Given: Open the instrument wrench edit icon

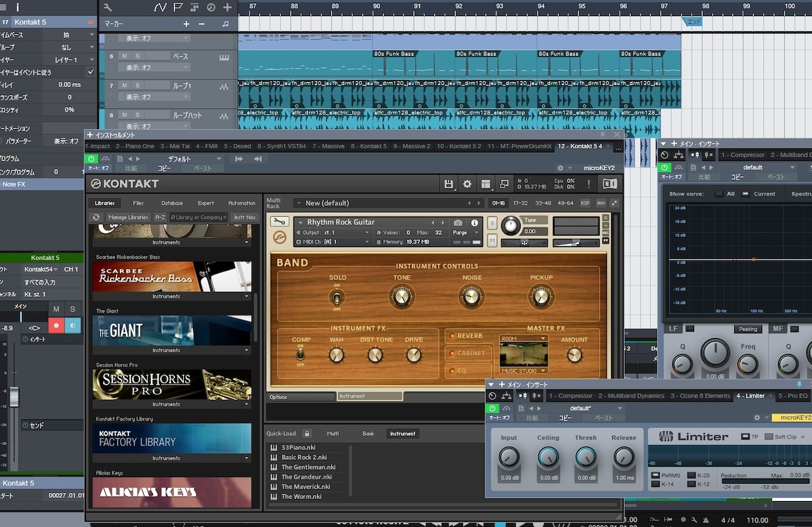Looking at the screenshot, I should pyautogui.click(x=280, y=222).
